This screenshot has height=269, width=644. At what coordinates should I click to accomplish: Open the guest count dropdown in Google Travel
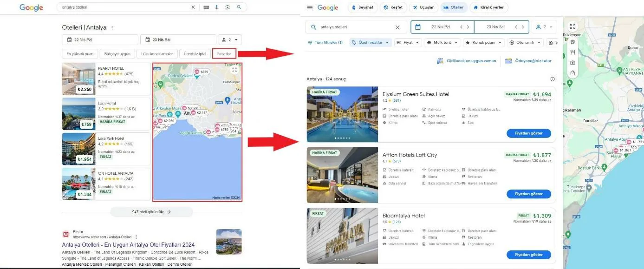(x=544, y=27)
